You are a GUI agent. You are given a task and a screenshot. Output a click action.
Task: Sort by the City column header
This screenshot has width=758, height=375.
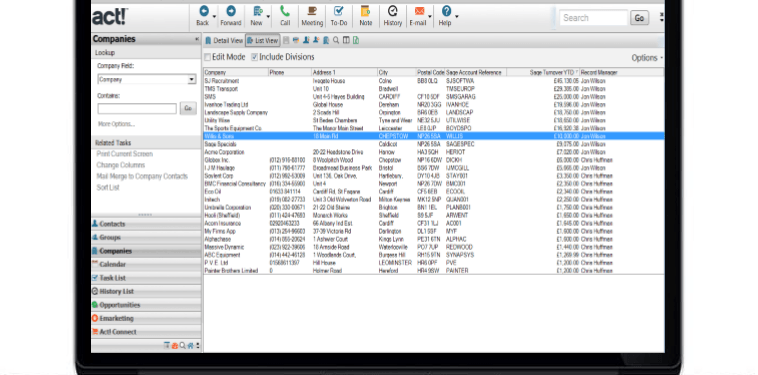(x=396, y=72)
